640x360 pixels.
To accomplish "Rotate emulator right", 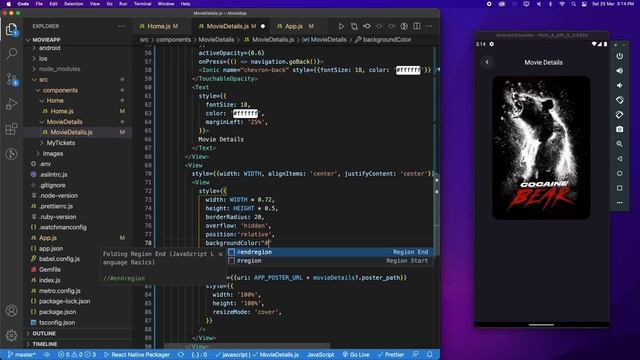I will tap(620, 115).
